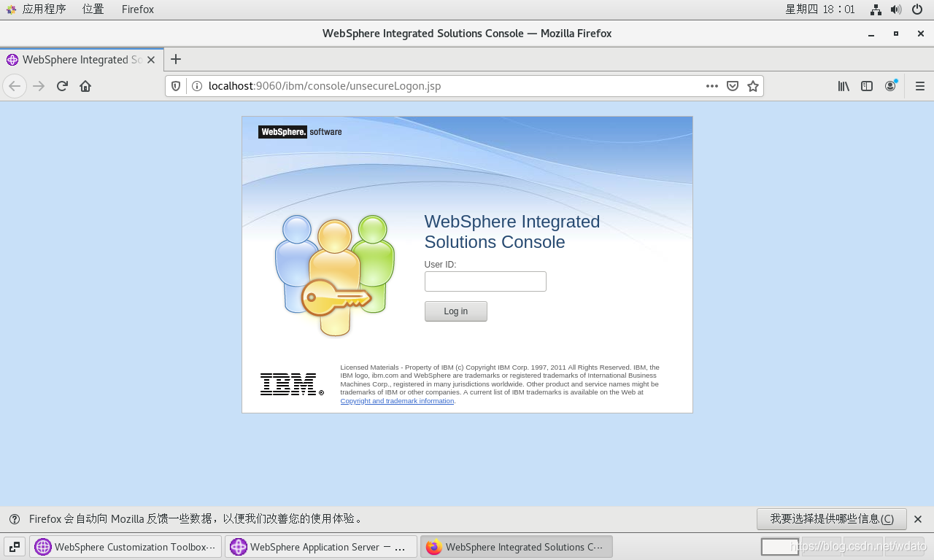Click the Log in button
This screenshot has width=934, height=560.
pos(456,311)
